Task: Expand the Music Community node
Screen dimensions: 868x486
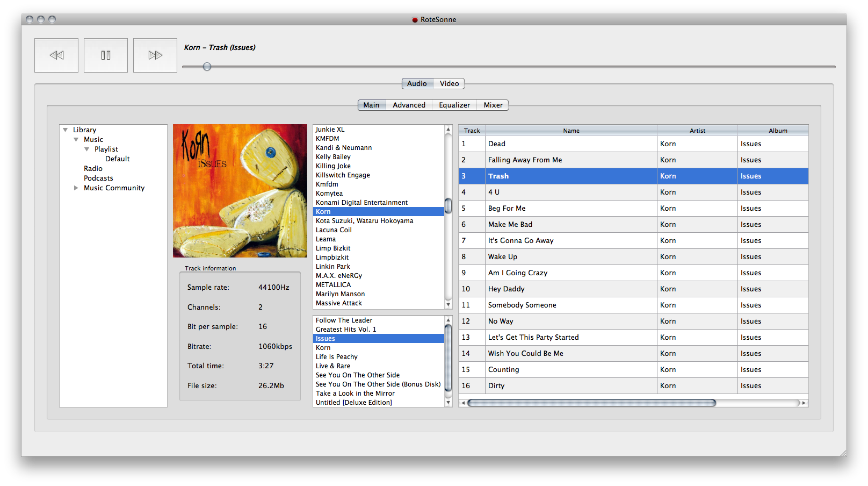Action: click(x=76, y=188)
